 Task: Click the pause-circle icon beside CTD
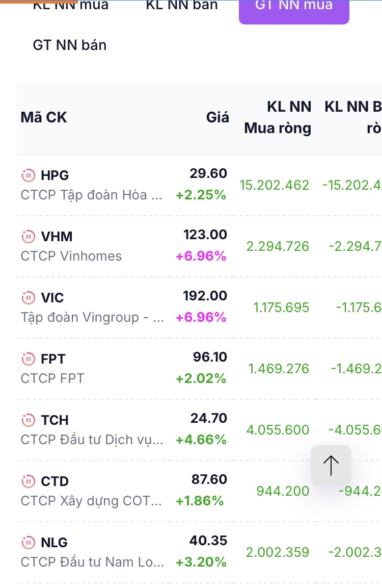pyautogui.click(x=28, y=481)
